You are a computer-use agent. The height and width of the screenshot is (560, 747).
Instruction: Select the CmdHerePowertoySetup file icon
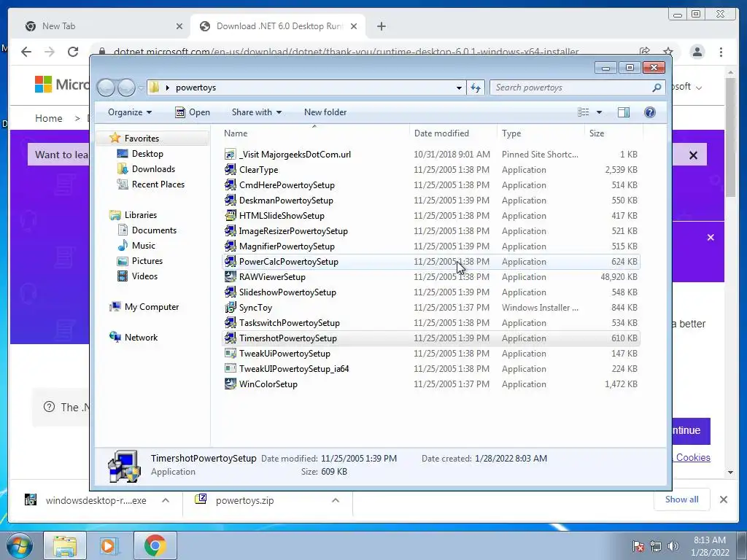230,184
